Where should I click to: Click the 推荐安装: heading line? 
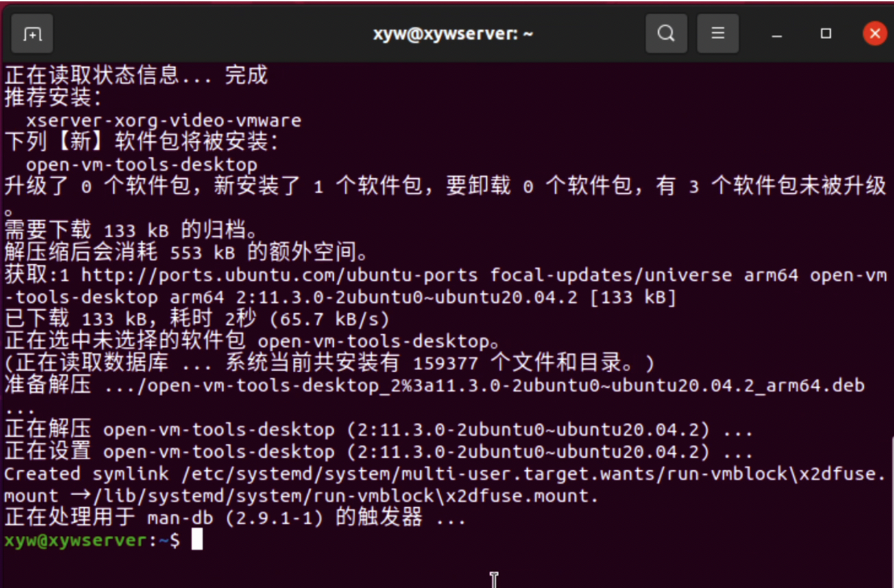click(x=53, y=98)
